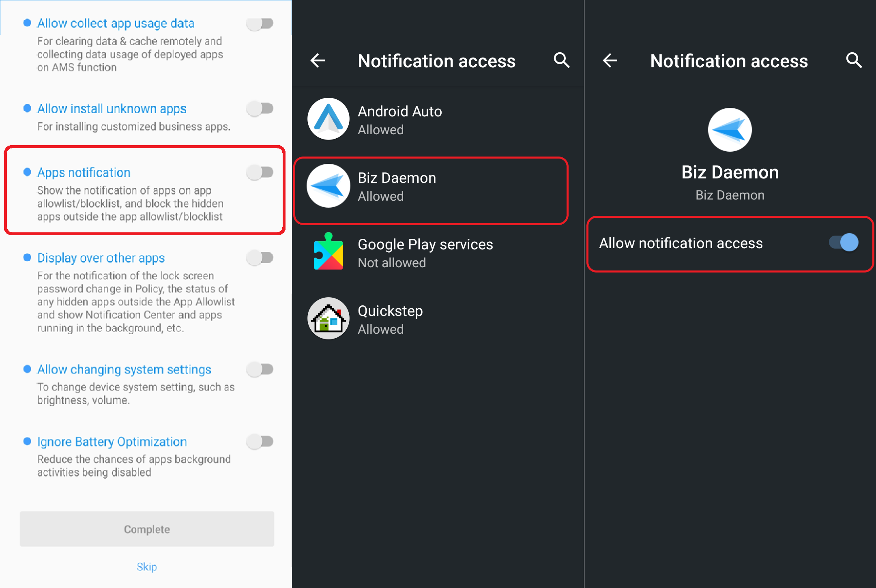Click search icon in right Notification access
Screen dimensions: 876x588
(854, 60)
